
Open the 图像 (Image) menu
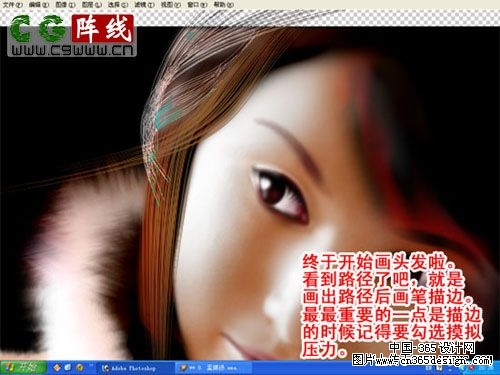(x=65, y=5)
